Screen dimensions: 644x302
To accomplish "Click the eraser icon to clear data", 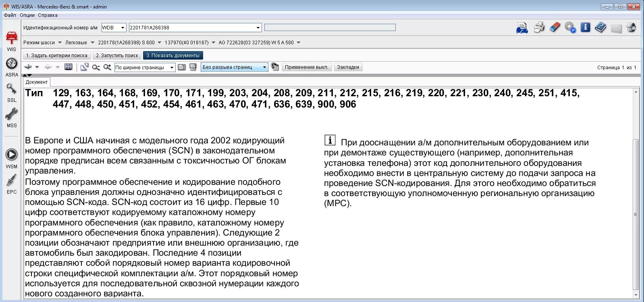I will coord(555,28).
